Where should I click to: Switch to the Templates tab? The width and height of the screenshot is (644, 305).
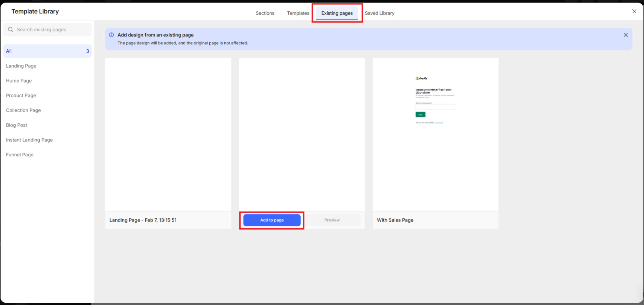coord(298,13)
